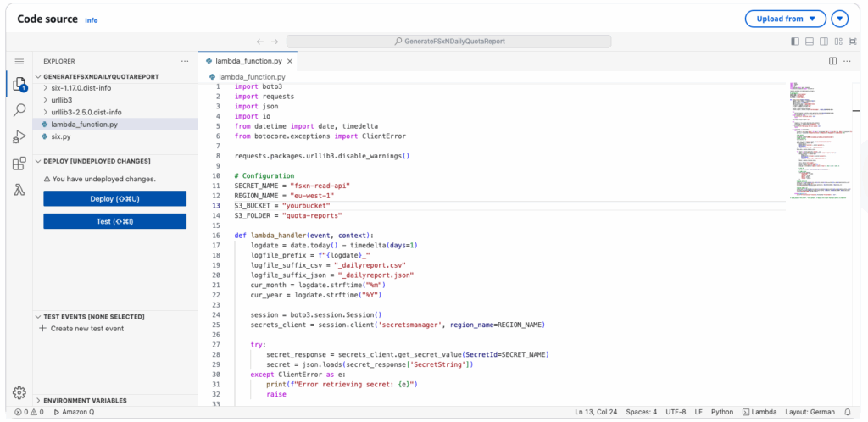868x422 pixels.
Task: Open the Upload from dropdown
Action: [786, 19]
